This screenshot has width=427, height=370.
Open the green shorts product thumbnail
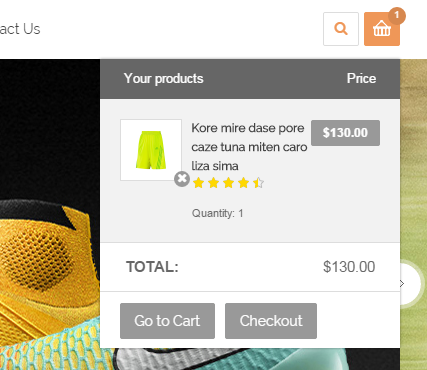click(151, 150)
